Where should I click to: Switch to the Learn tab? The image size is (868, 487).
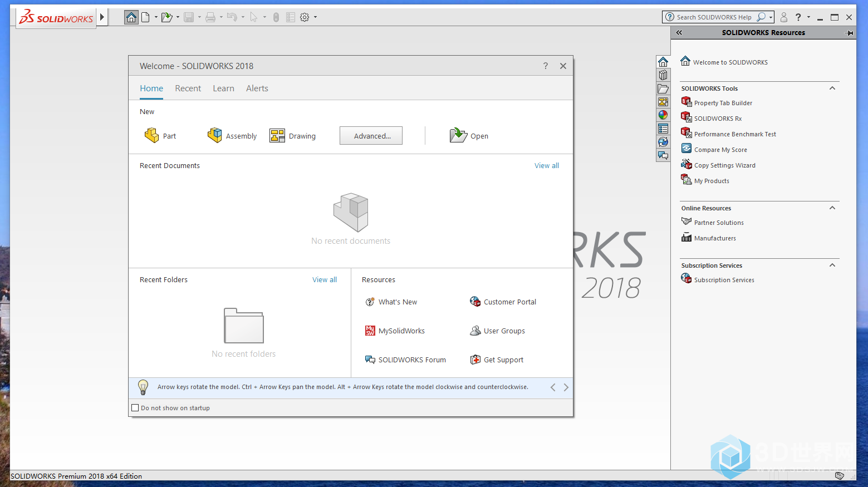(x=223, y=88)
